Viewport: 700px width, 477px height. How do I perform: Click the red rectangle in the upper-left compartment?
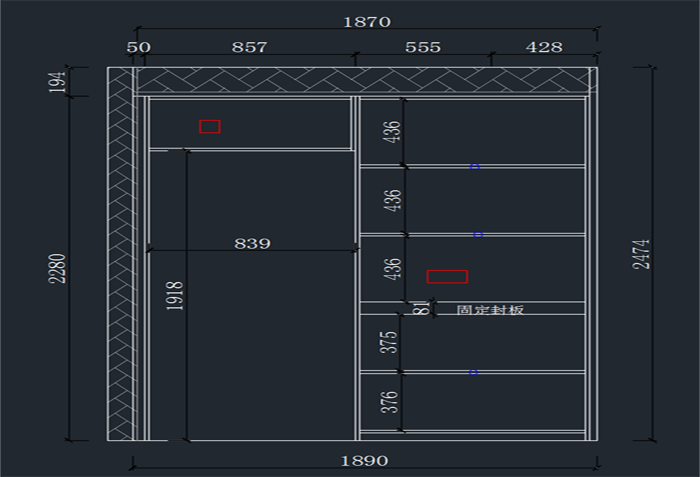[x=209, y=126]
